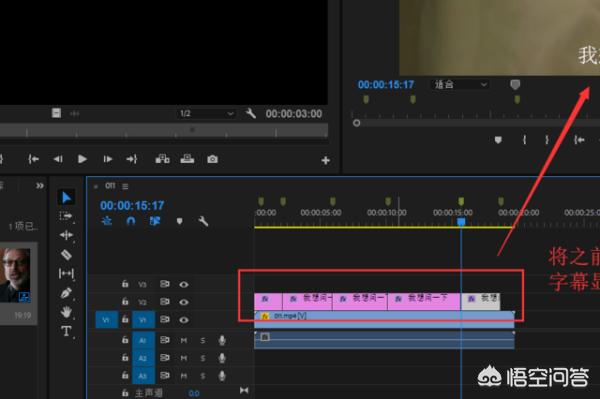Click the timeline playhead handle
The width and height of the screenshot is (600, 399).
click(x=461, y=221)
